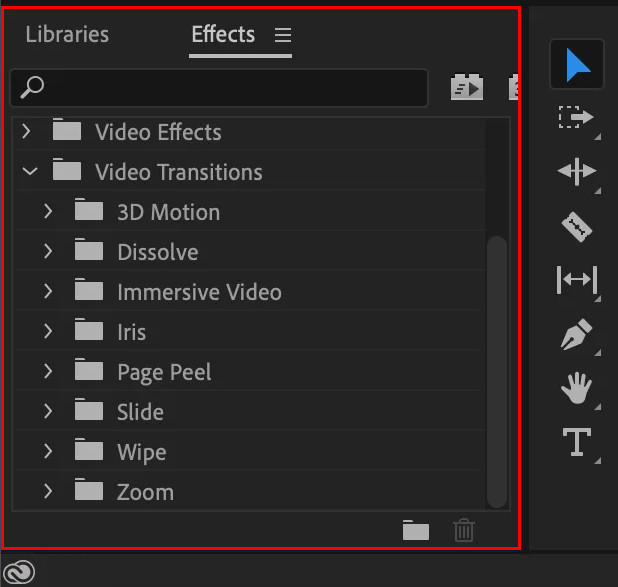Expand the Zoom transitions folder
This screenshot has width=618, height=587.
pyautogui.click(x=48, y=491)
